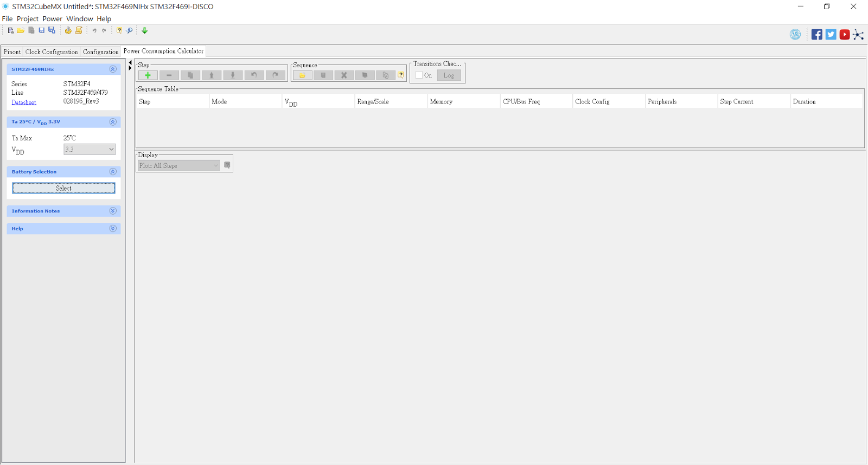Click the Duplicate step icon
868x465 pixels.
click(x=190, y=75)
